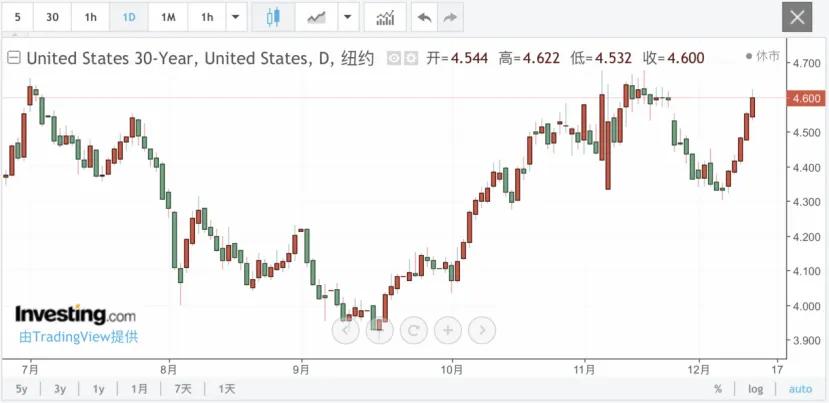Open the indicators icon in toolbar
Screen dimensions: 829x403
coord(385,17)
